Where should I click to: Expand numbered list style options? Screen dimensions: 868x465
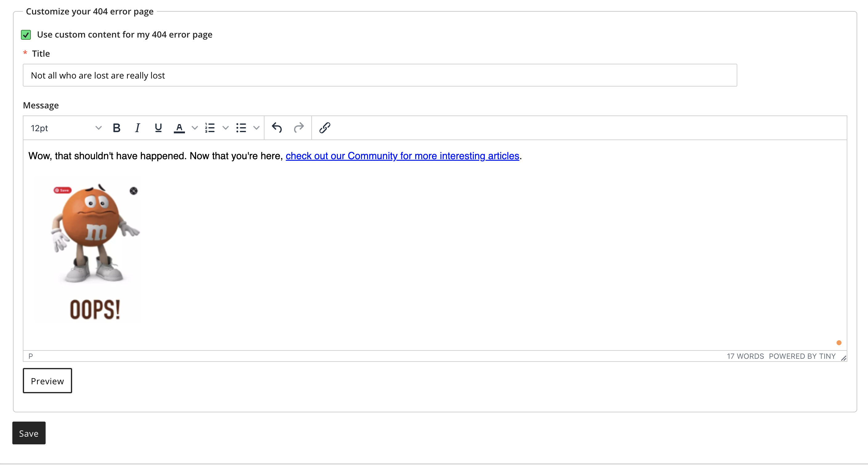[225, 128]
